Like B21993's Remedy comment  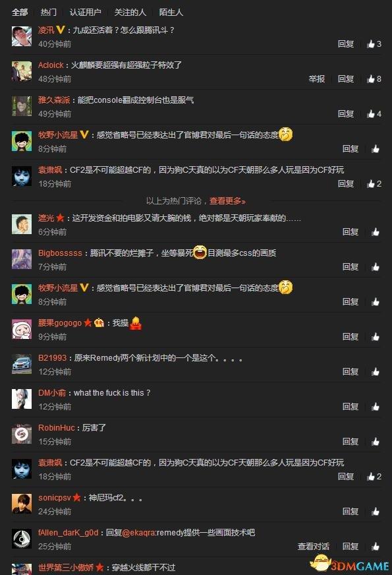pos(376,372)
